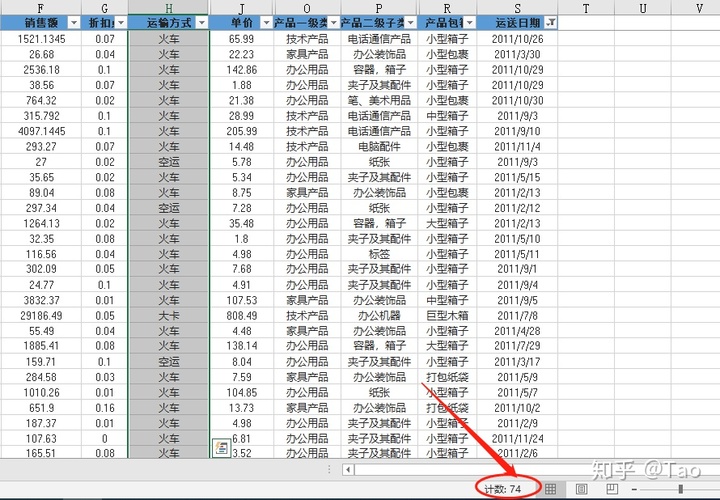Select the 1010.26 sales cell
The width and height of the screenshot is (720, 500).
pyautogui.click(x=41, y=393)
